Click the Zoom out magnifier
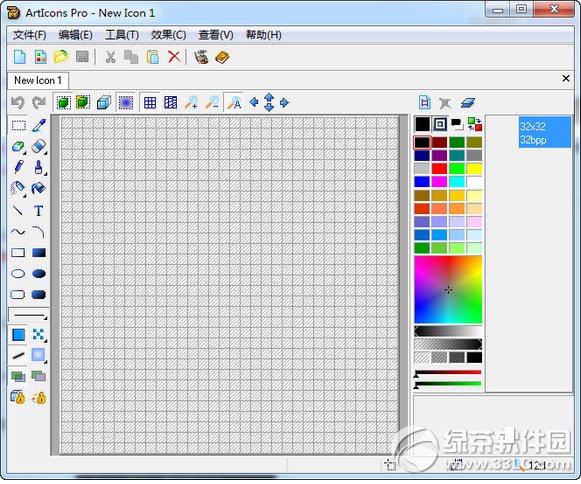The image size is (581, 484). pos(212,103)
